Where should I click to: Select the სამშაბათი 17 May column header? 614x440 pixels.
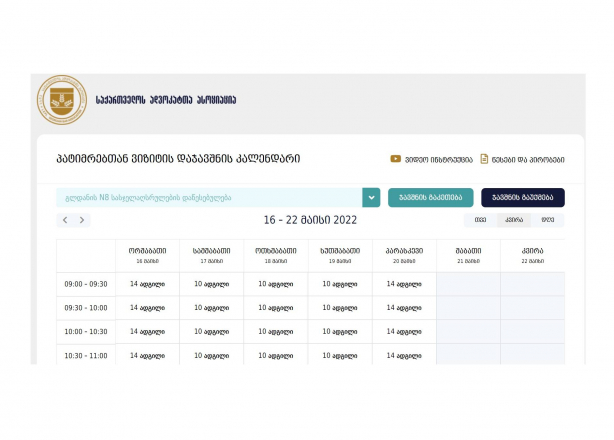pos(212,255)
